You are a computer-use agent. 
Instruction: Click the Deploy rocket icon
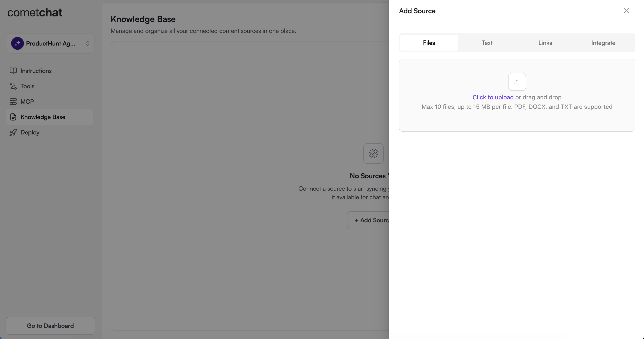(x=13, y=133)
